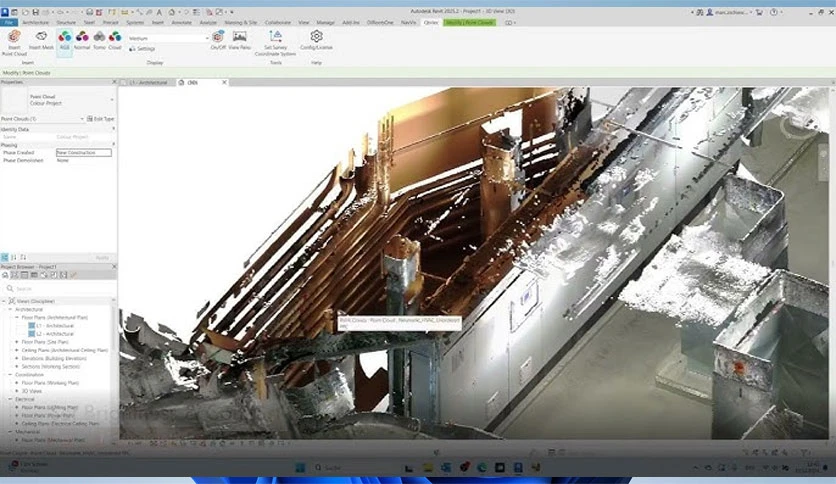Screen dimensions: 836x484
Task: Click the Revit home icon in title bar
Action: tap(5, 12)
